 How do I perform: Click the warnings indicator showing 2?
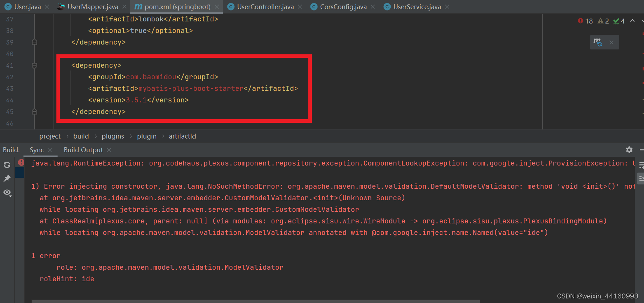pyautogui.click(x=603, y=21)
